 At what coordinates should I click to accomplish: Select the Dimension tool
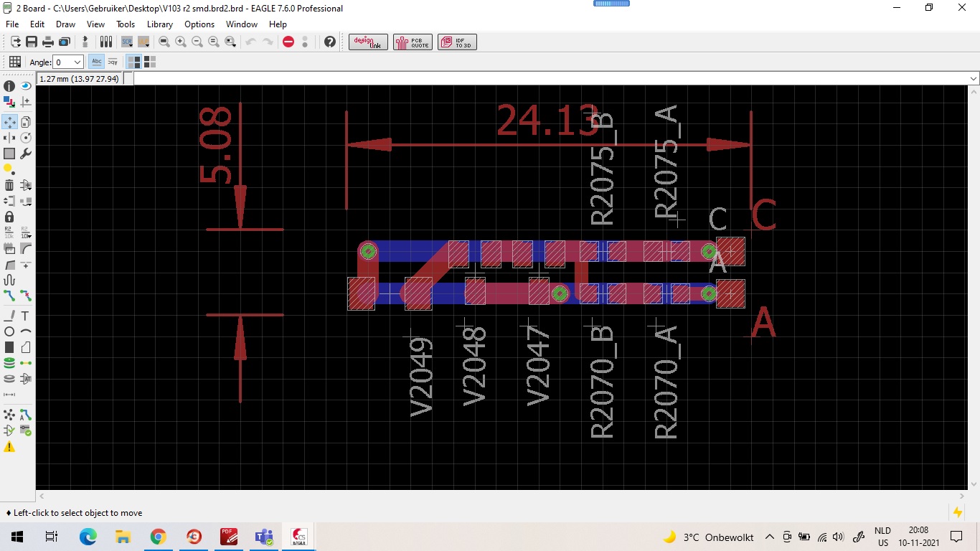pos(9,395)
